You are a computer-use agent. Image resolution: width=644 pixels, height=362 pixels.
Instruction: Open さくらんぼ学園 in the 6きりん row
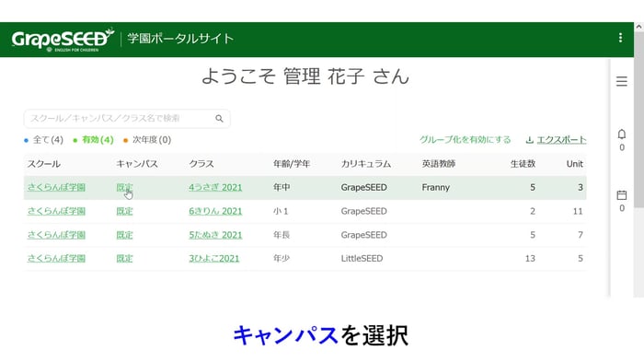pyautogui.click(x=56, y=211)
